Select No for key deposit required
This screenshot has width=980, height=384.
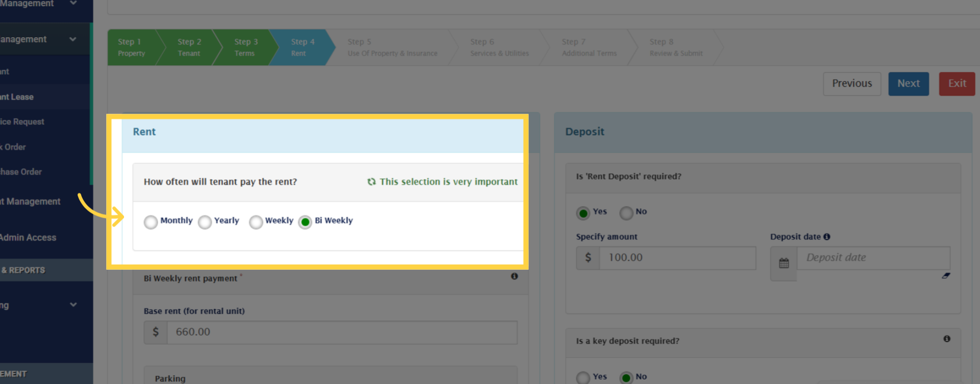626,378
